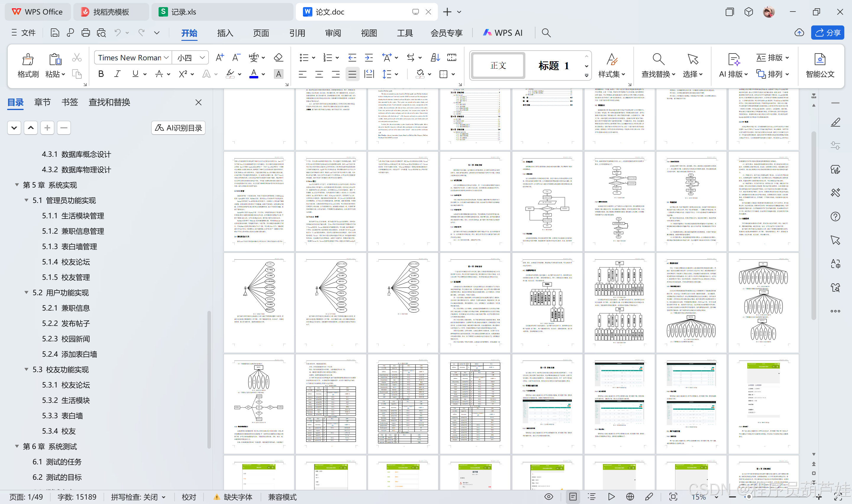Click the help question mark sidebar icon
This screenshot has width=852, height=504.
pos(835,216)
